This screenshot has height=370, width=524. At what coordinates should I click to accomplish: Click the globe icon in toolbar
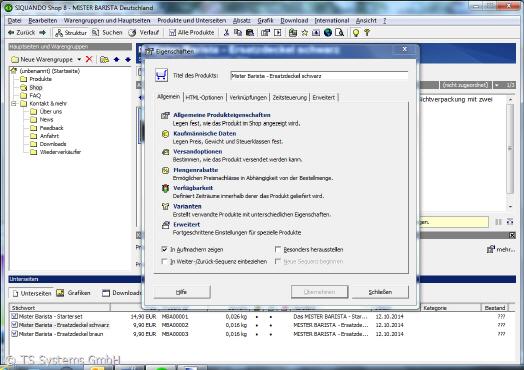328,32
